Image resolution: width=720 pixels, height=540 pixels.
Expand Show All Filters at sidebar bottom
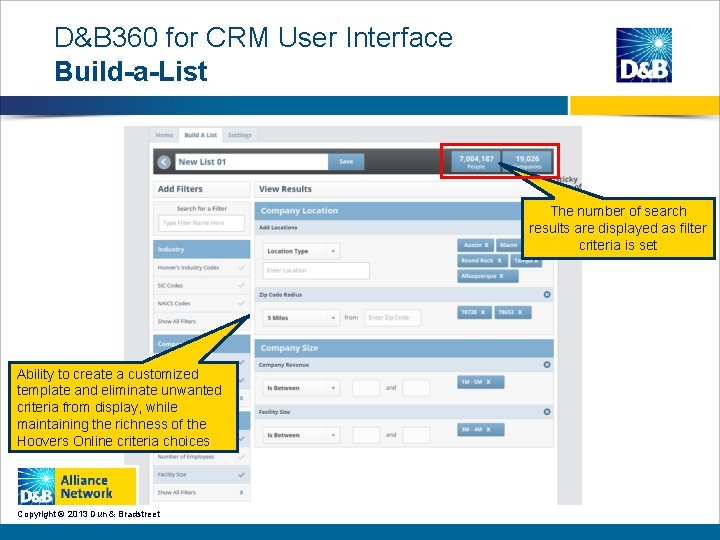177,492
